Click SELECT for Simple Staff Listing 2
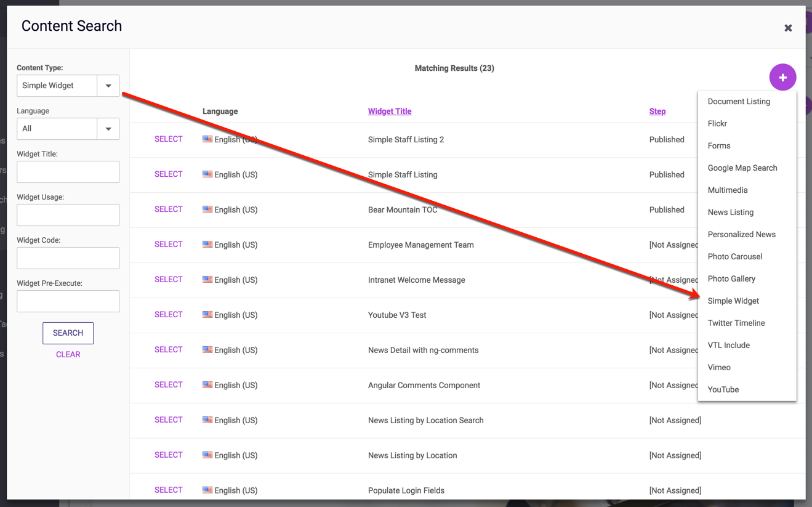The height and width of the screenshot is (507, 812). point(168,139)
